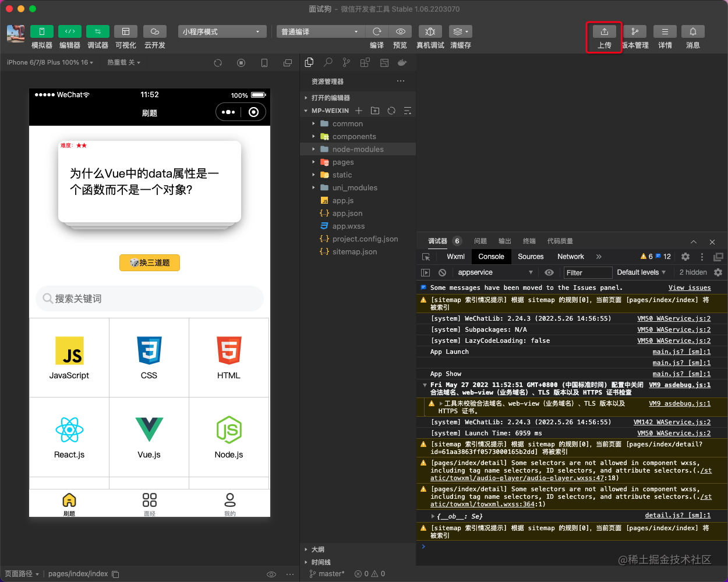This screenshot has height=582, width=728.
Task: Toggle the simulator (模拟器) panel
Action: (x=42, y=31)
